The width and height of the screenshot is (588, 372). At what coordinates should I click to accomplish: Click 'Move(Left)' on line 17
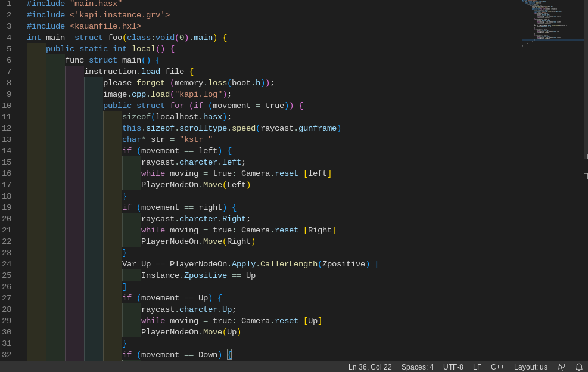(x=227, y=185)
